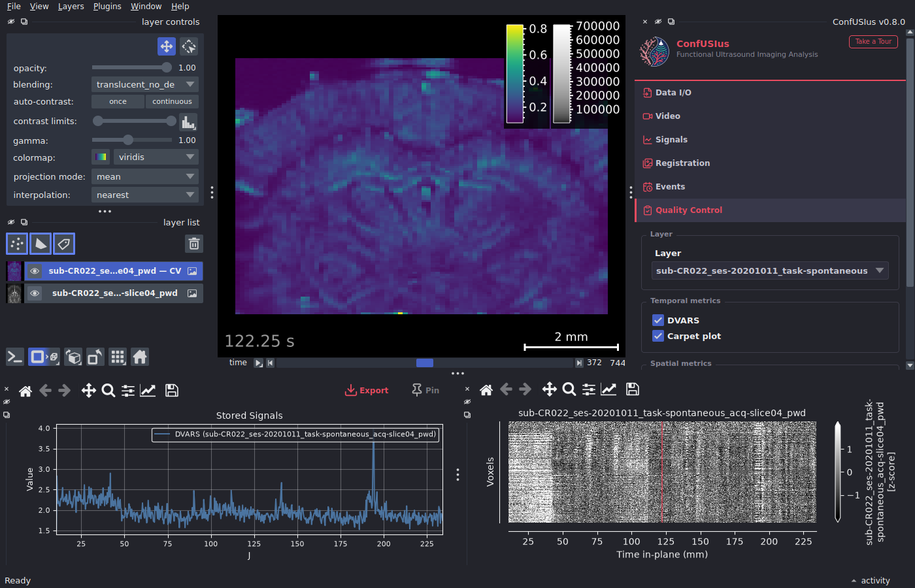915x588 pixels.
Task: Expand the blending mode dropdown
Action: 145,84
